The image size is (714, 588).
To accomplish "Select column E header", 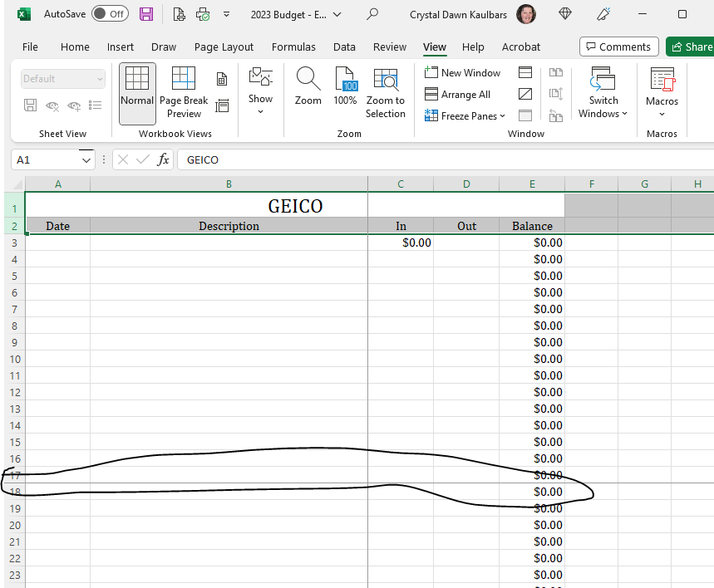I will (532, 184).
